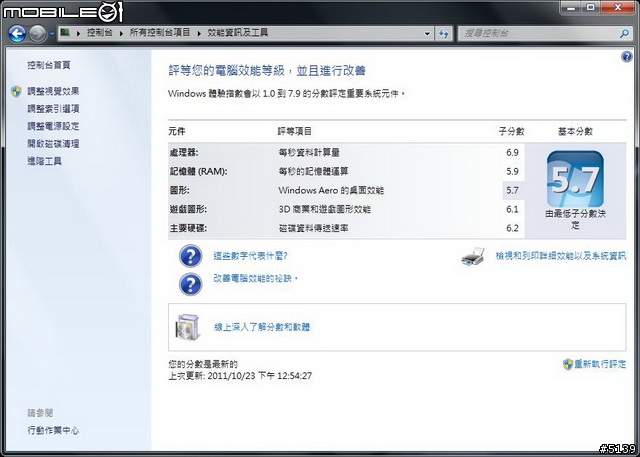Screen dimensions: 640x457
Task: Open 調整視覺效果
Action: point(53,91)
